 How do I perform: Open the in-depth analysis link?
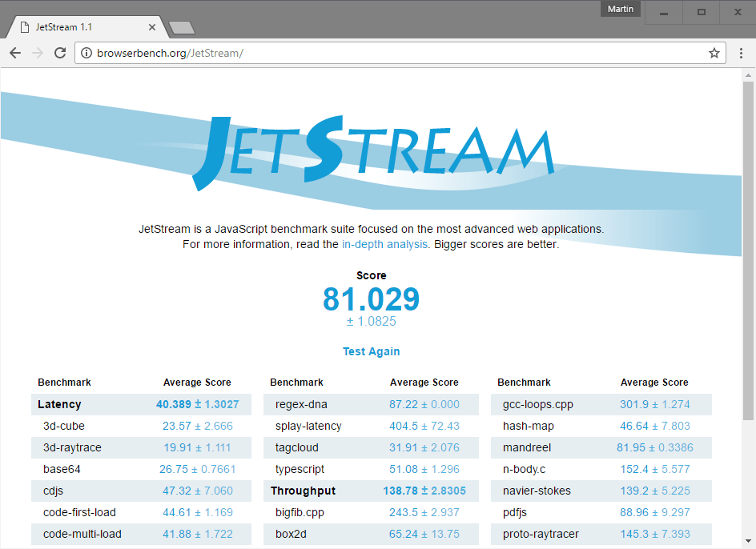point(384,244)
